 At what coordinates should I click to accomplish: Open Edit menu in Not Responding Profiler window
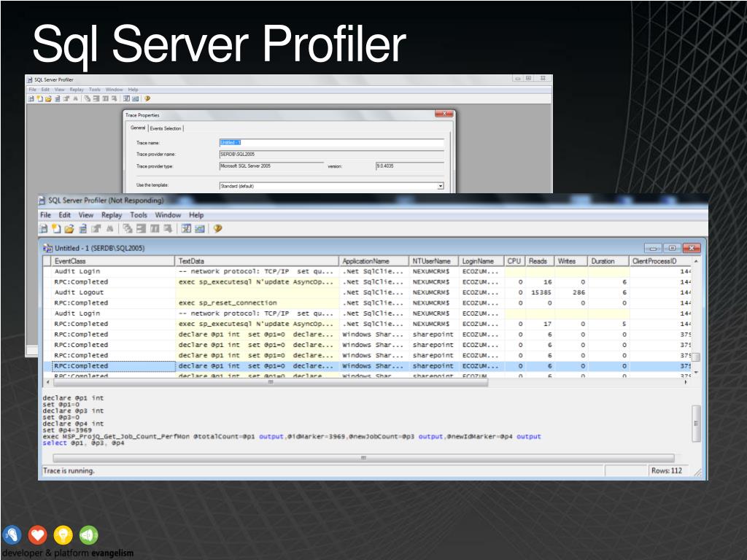click(x=64, y=215)
